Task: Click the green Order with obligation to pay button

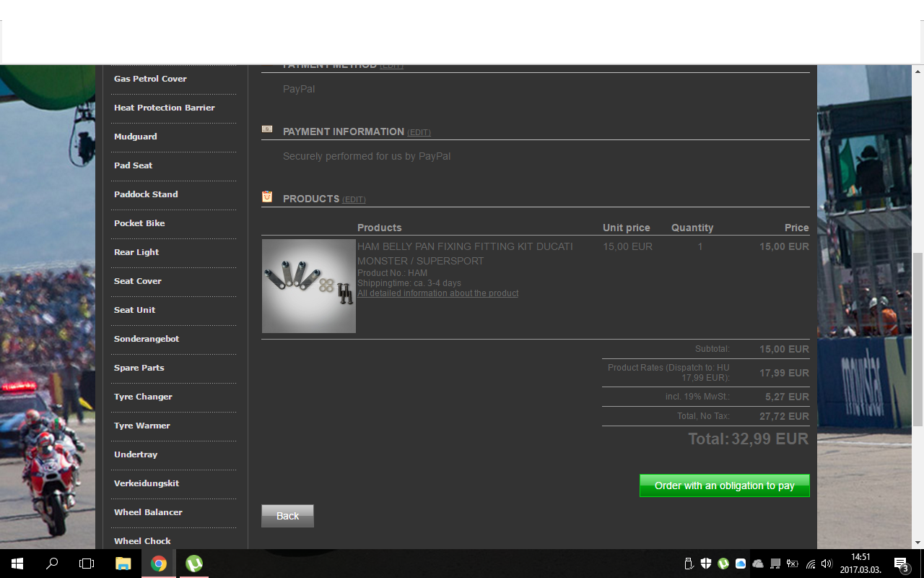Action: point(724,486)
